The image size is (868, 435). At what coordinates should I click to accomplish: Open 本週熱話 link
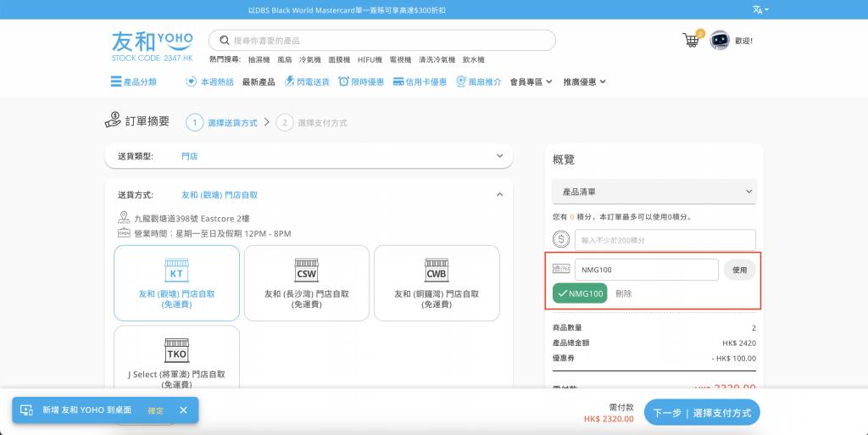click(210, 82)
